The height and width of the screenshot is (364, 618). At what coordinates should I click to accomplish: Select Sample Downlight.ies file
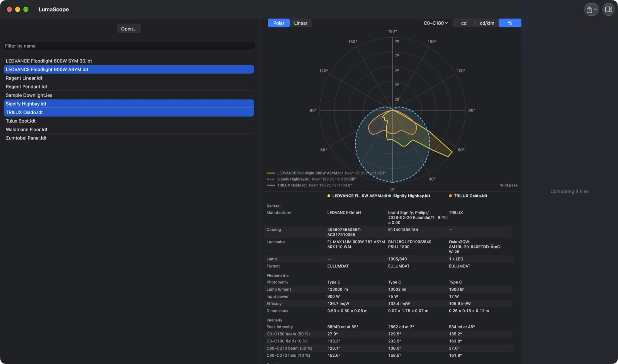click(129, 95)
